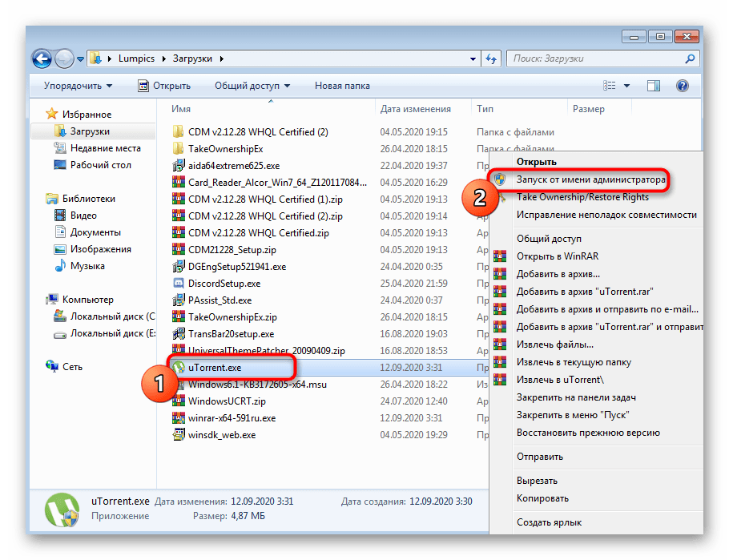729x560 pixels.
Task: Open the recent locations dropdown arrow
Action: click(80, 59)
